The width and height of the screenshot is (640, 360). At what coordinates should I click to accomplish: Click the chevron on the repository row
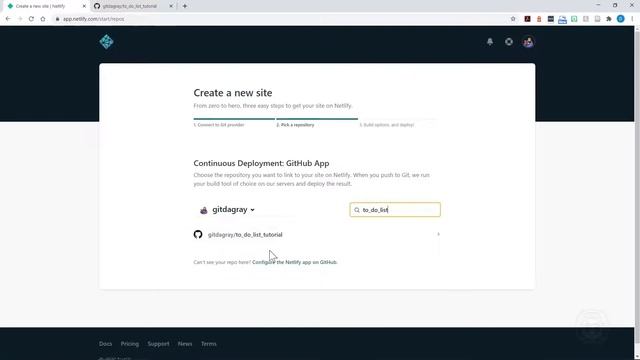(438, 234)
